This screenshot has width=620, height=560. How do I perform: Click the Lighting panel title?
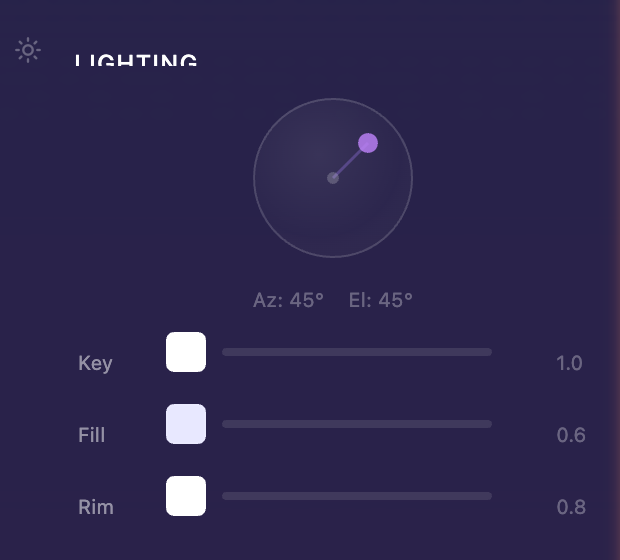(x=136, y=61)
